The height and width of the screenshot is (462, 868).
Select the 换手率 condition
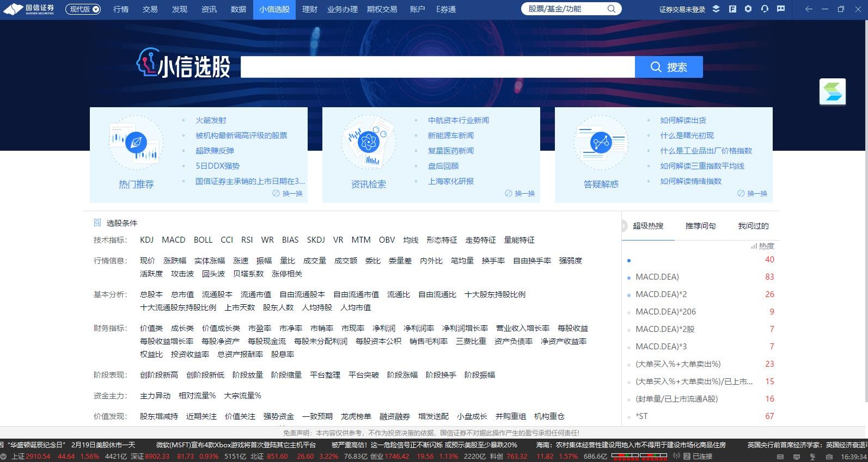[x=493, y=261]
